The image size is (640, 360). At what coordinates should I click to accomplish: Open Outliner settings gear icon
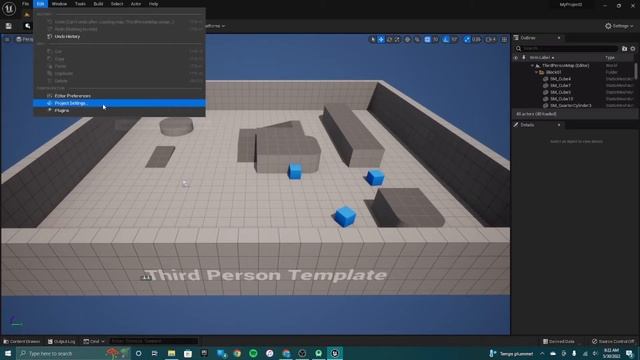[x=633, y=49]
